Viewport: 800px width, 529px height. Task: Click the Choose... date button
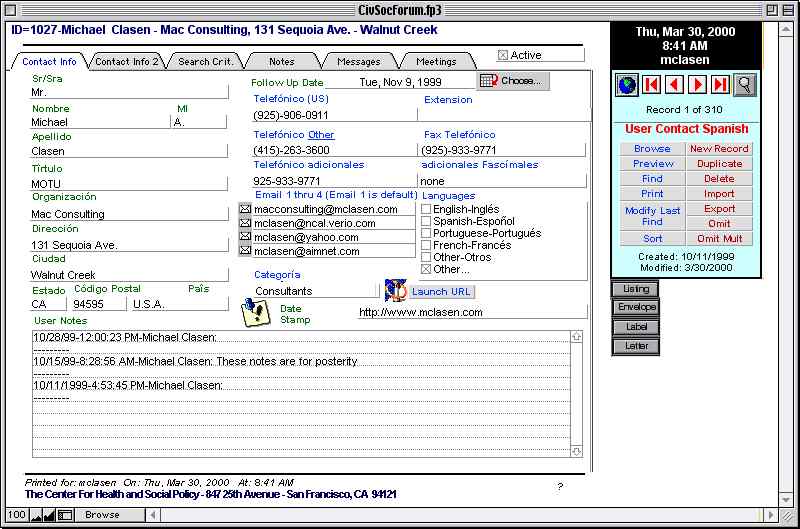coord(514,81)
